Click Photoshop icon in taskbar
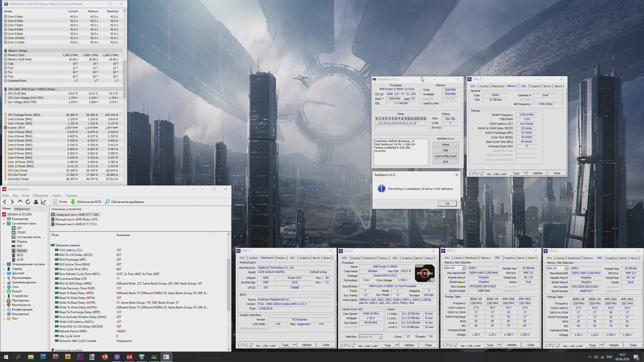 (x=43, y=356)
